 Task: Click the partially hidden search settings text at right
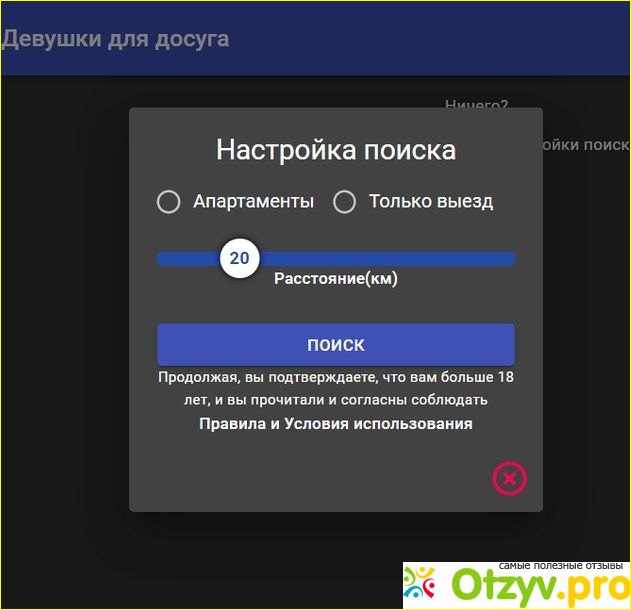click(585, 145)
